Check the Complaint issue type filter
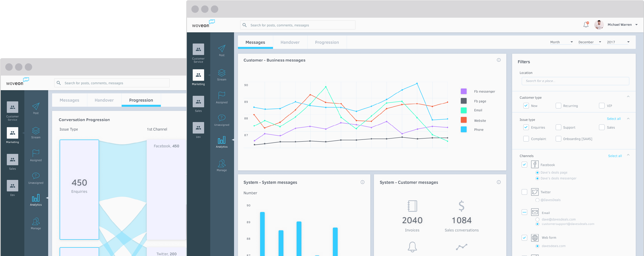644x256 pixels. click(526, 139)
